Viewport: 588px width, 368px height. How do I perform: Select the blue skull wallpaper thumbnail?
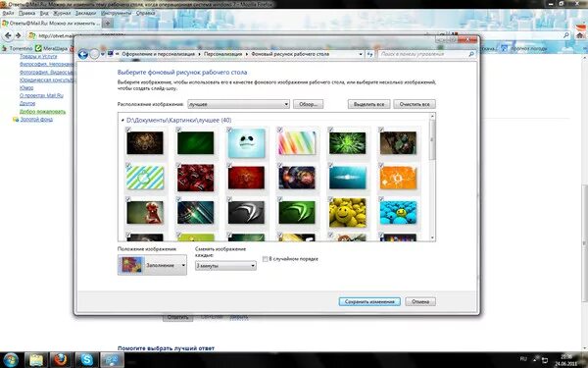246,142
